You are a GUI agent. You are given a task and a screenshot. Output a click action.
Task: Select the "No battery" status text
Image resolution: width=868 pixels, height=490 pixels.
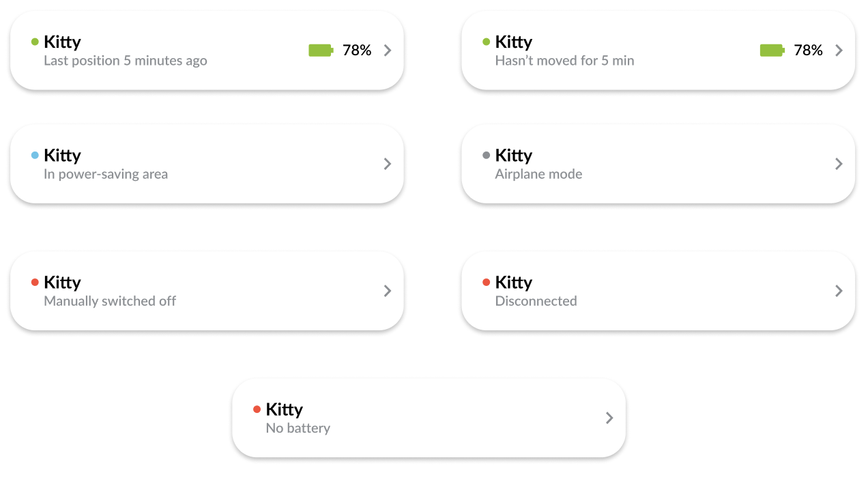[298, 428]
